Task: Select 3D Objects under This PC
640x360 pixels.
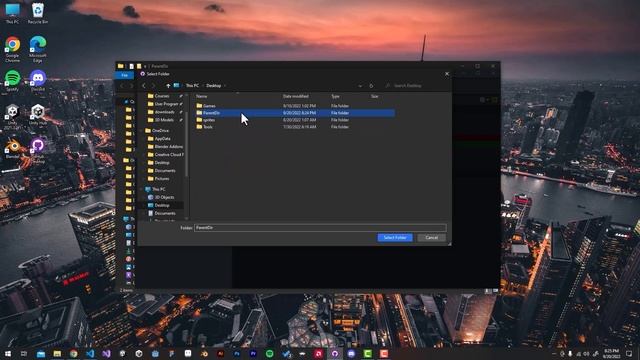Action: (164, 197)
